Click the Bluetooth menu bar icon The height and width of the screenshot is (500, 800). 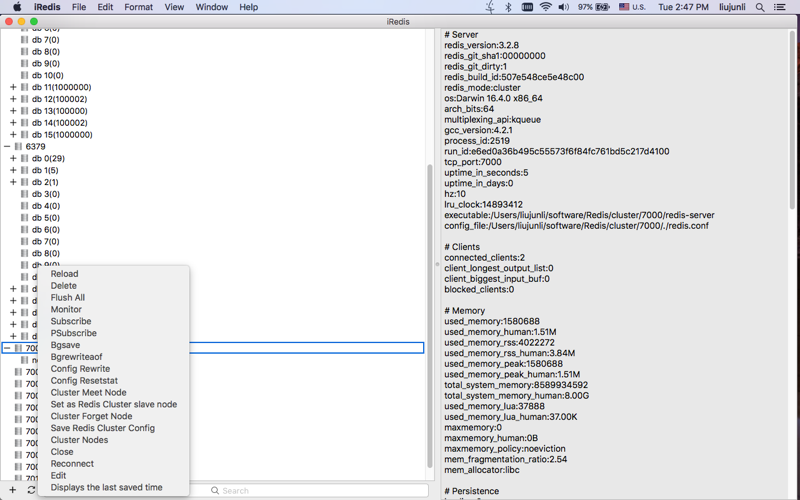pos(508,7)
